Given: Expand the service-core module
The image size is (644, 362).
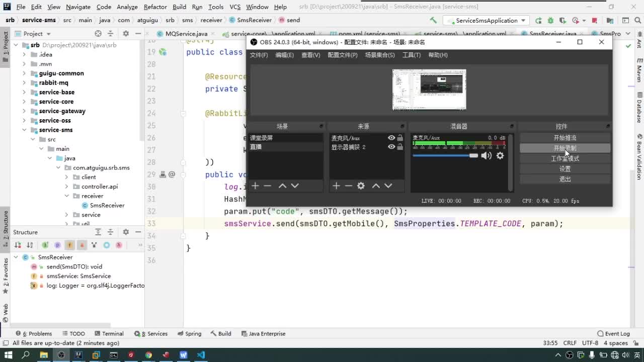Looking at the screenshot, I should point(24,102).
